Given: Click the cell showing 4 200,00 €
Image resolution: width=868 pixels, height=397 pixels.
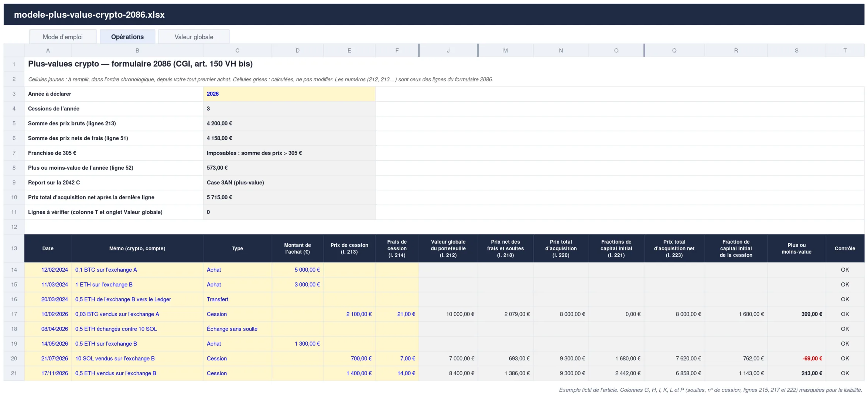Looking at the screenshot, I should click(x=289, y=123).
